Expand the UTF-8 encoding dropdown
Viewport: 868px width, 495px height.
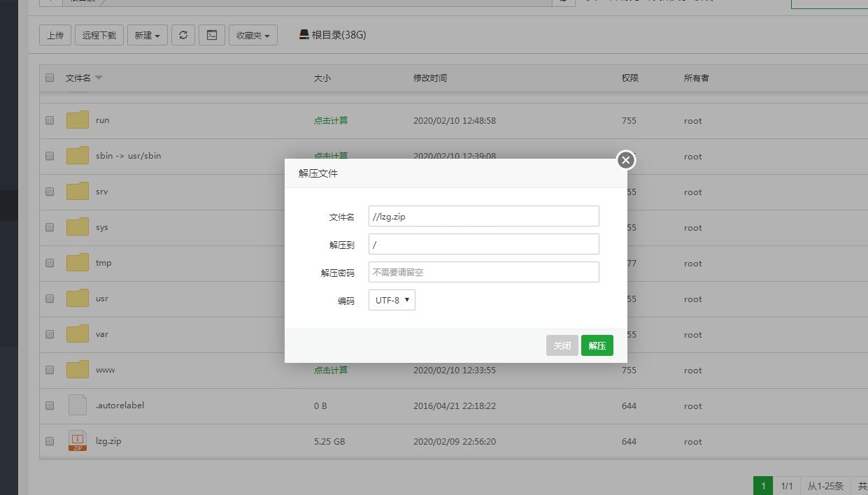(x=392, y=300)
